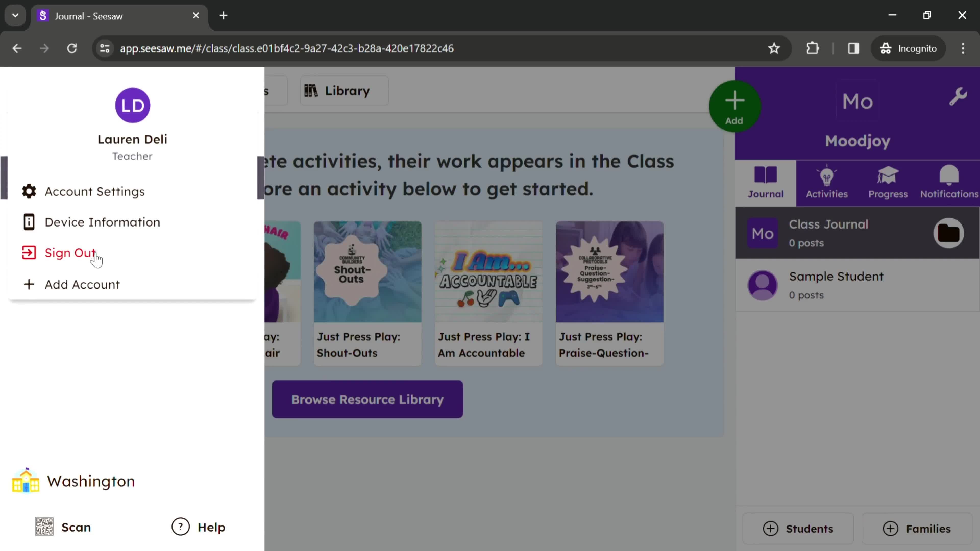The width and height of the screenshot is (980, 551).
Task: Select the Device Information icon
Action: (x=29, y=222)
